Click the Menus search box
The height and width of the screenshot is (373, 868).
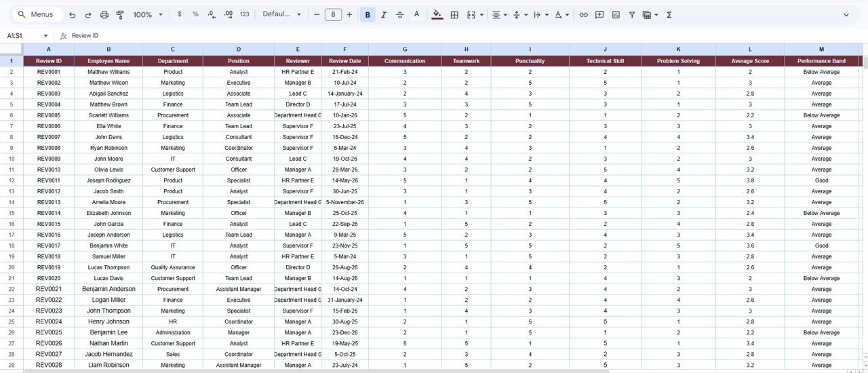tap(39, 14)
